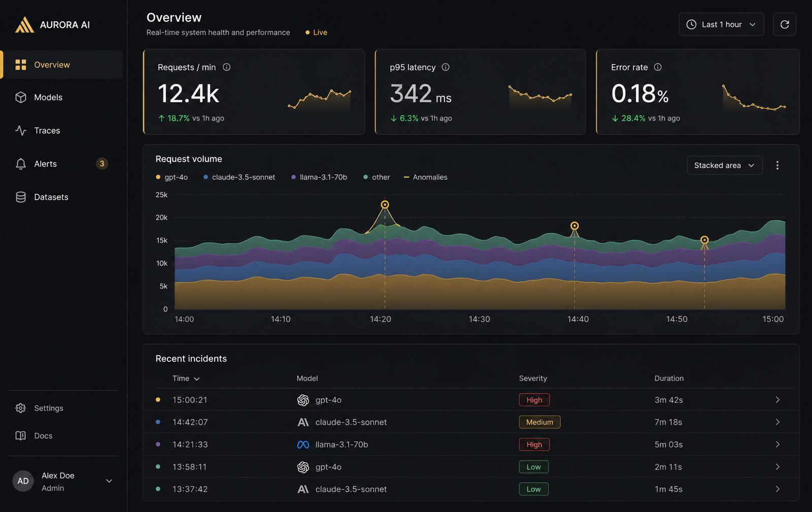
Task: Select the anomaly marker near 14:20
Action: [385, 205]
